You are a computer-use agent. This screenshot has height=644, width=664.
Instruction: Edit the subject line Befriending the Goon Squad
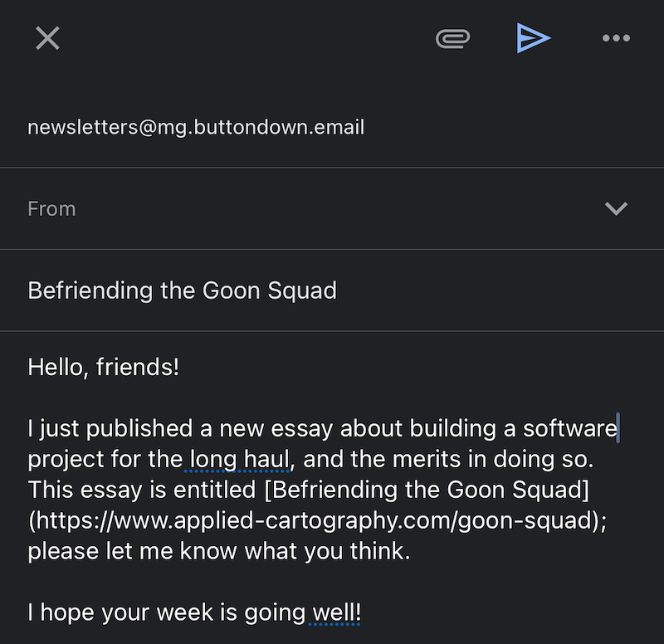[183, 290]
